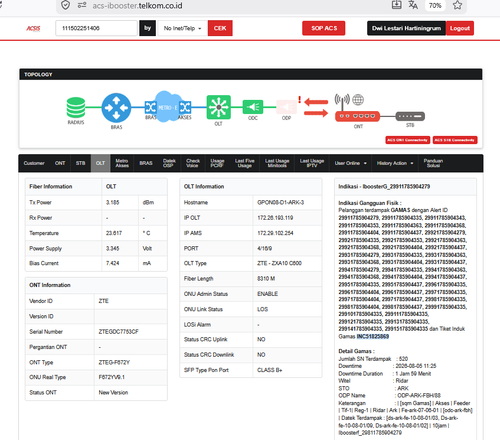Click the search number input field
Screen dimensions: 500x440
[96, 28]
